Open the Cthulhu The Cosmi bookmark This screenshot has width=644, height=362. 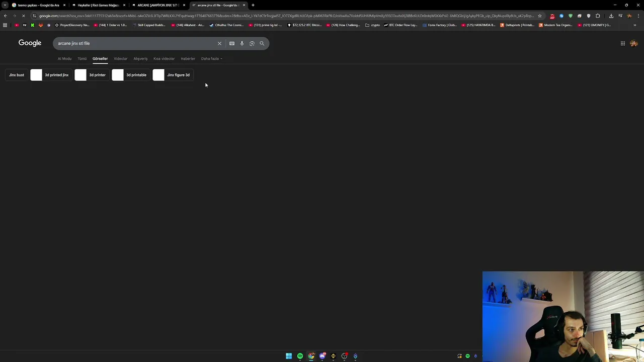coord(226,25)
